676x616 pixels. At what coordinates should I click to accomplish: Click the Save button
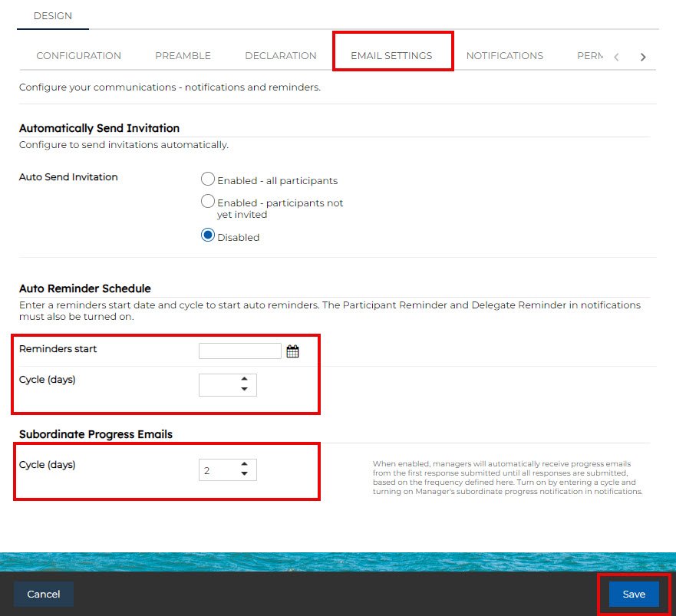pos(634,595)
